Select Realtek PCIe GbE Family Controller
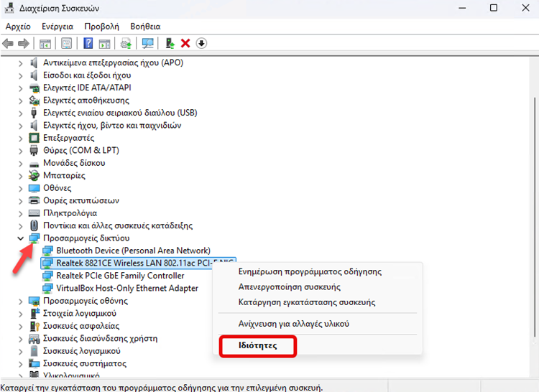Viewport: 539px width, 392px height. pyautogui.click(x=120, y=276)
